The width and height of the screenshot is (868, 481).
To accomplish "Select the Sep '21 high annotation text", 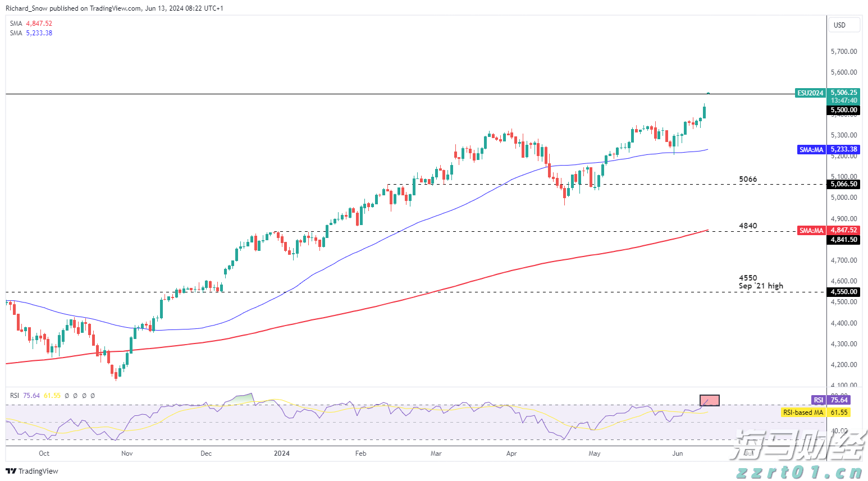I will (761, 286).
